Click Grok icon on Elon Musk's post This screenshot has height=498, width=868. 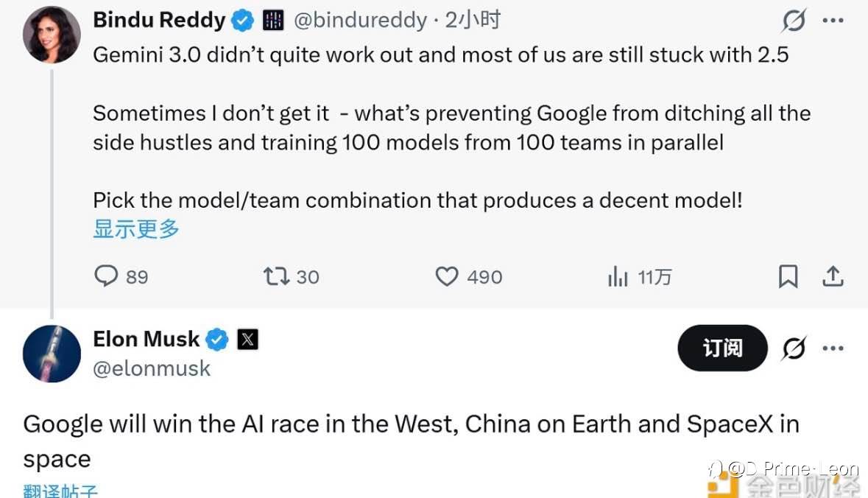pos(794,348)
